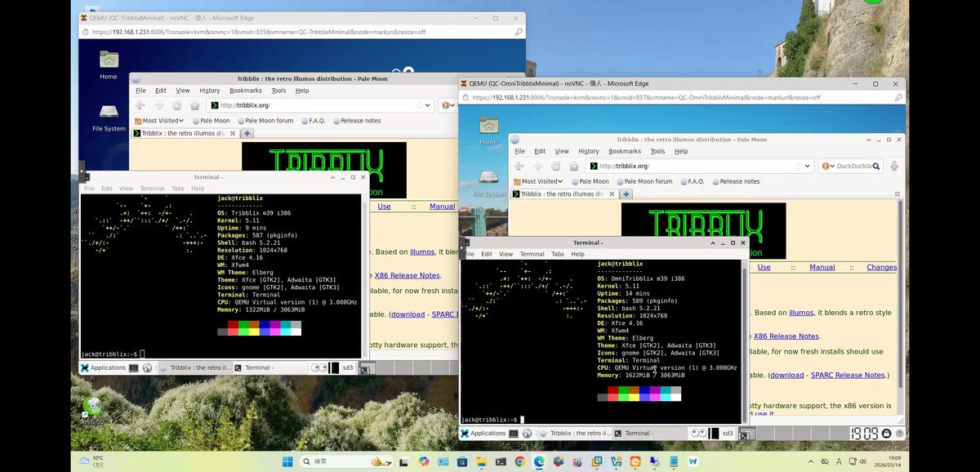Click Use link in TribblixMinimal window

click(x=384, y=207)
